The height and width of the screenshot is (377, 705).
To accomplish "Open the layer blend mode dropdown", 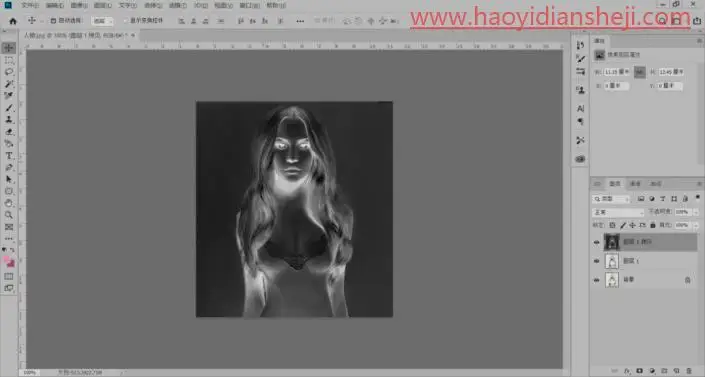I will pos(619,212).
